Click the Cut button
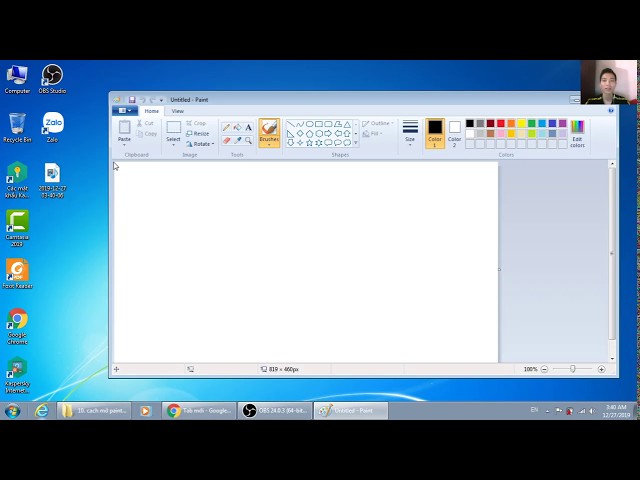This screenshot has width=640, height=480. pos(145,123)
